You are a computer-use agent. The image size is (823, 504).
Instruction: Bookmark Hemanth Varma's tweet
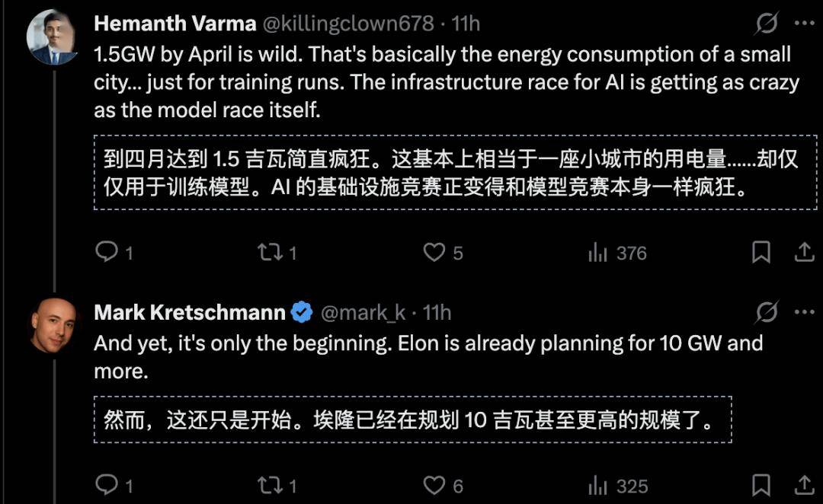761,252
